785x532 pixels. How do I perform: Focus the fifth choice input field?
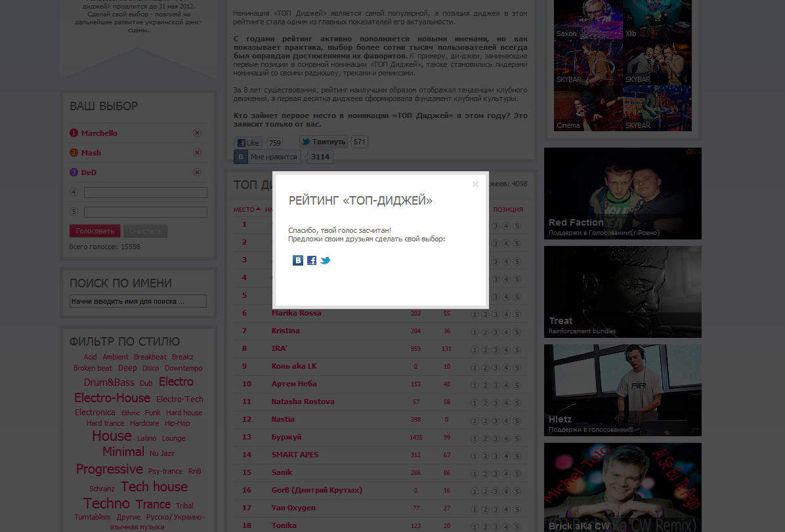click(x=146, y=212)
